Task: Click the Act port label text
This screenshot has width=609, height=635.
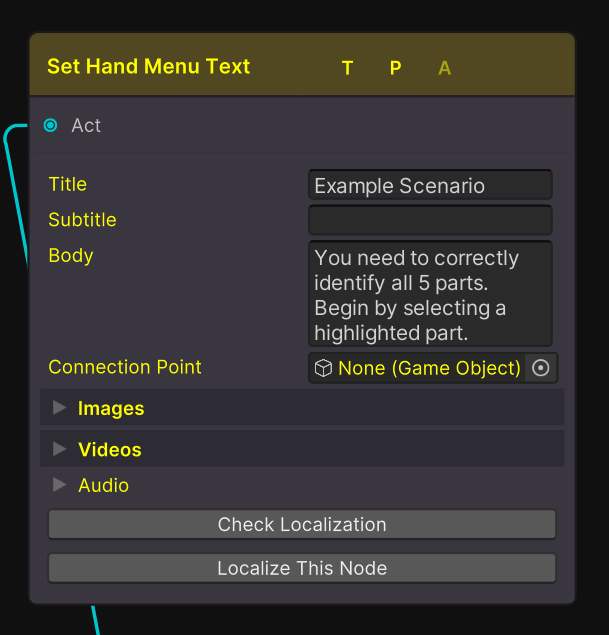Action: (x=87, y=125)
